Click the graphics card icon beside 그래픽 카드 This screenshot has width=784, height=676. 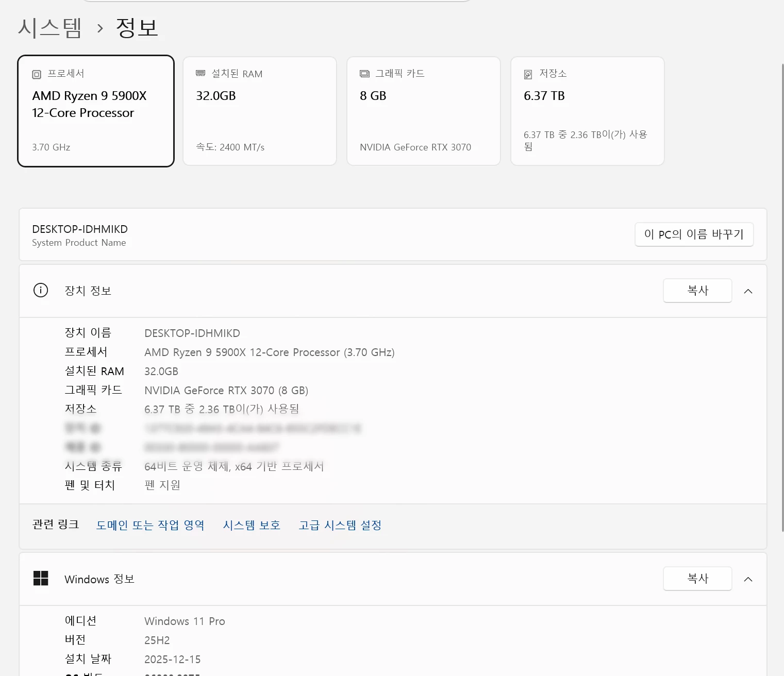pos(364,74)
